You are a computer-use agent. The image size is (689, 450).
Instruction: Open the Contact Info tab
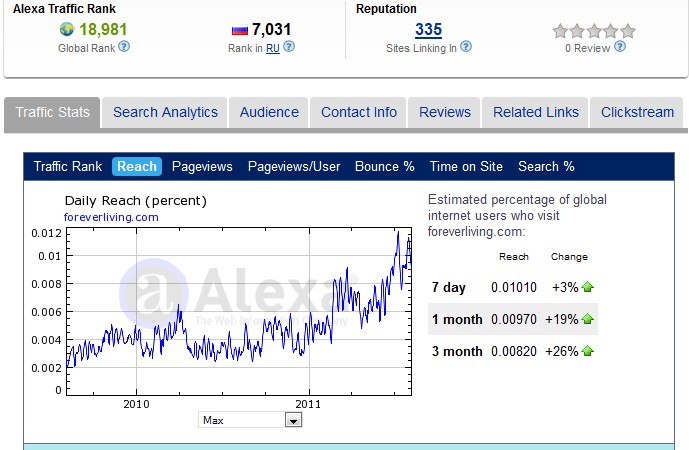point(359,112)
